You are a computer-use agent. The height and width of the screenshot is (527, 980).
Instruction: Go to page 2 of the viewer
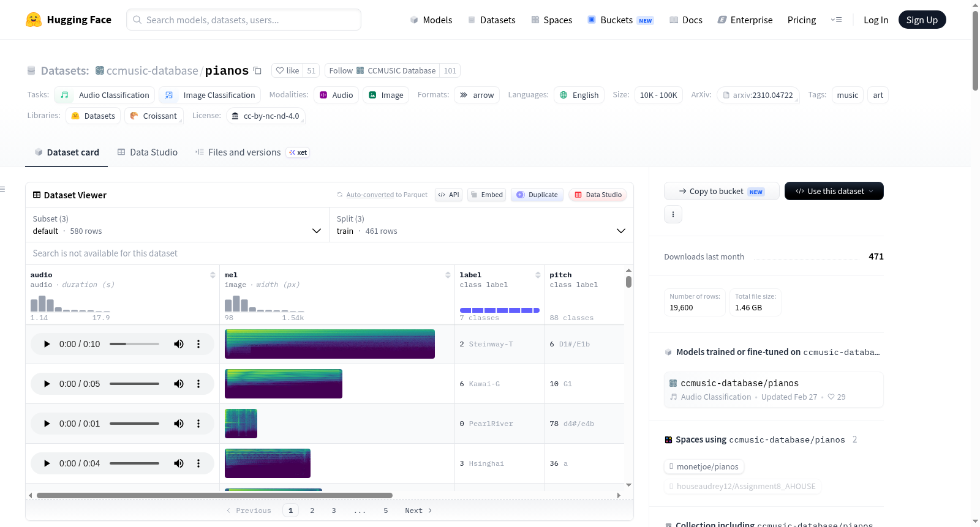312,510
